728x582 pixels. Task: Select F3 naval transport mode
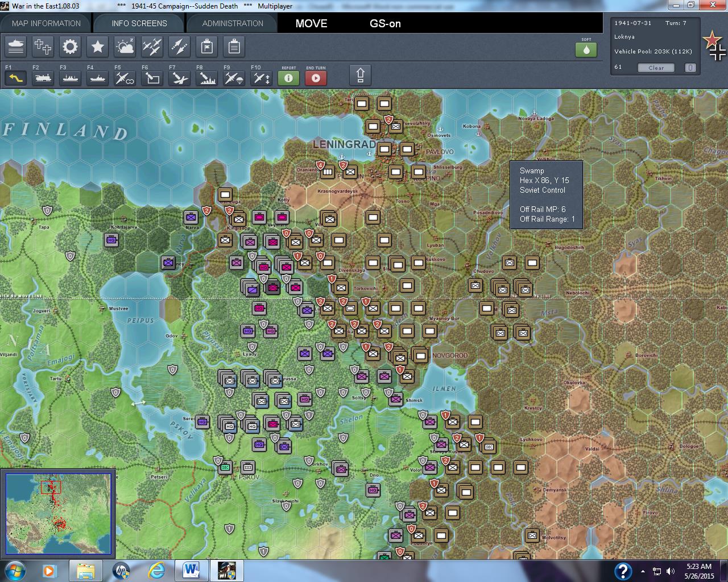coord(70,78)
